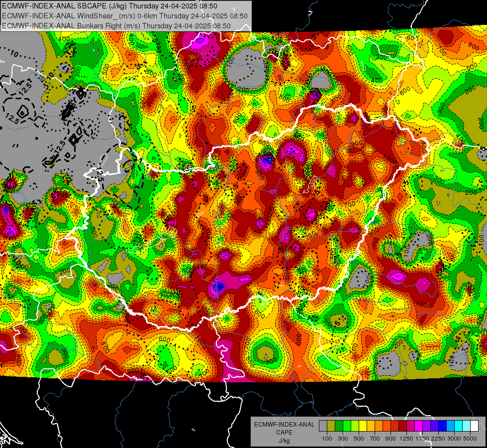Pick the dark green legend swatch
Image resolution: width=487 pixels, height=448 pixels.
(x=339, y=426)
